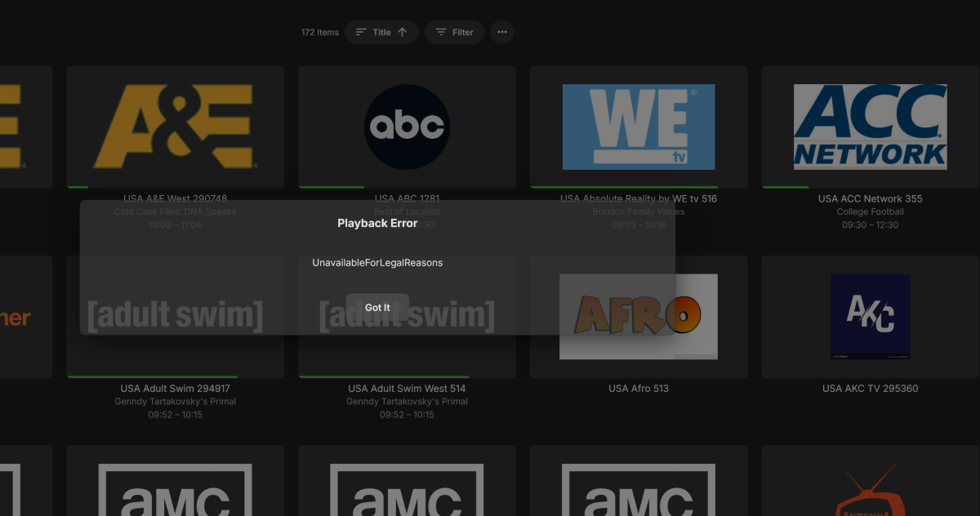Click the AKC TV channel logo
Viewport: 980px width, 516px height.
tap(870, 316)
